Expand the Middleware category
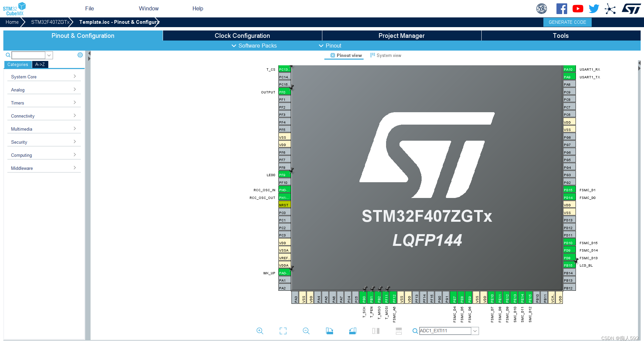 (44, 168)
